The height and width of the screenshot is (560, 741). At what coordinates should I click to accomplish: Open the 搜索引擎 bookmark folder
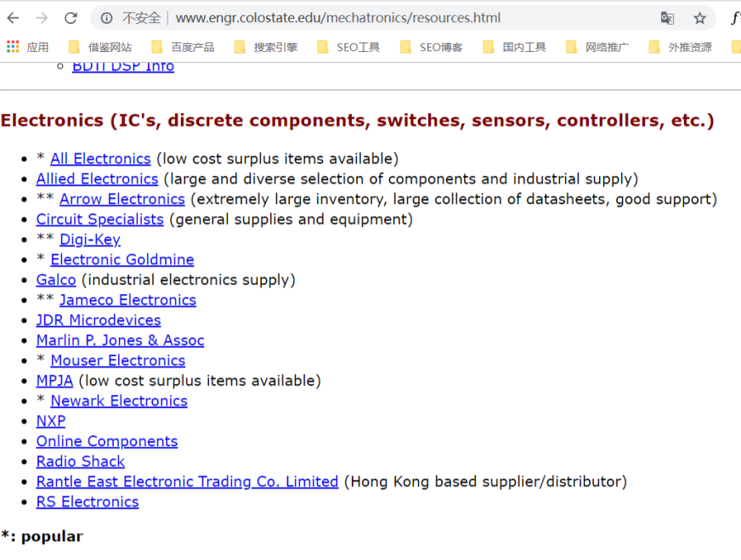point(266,47)
